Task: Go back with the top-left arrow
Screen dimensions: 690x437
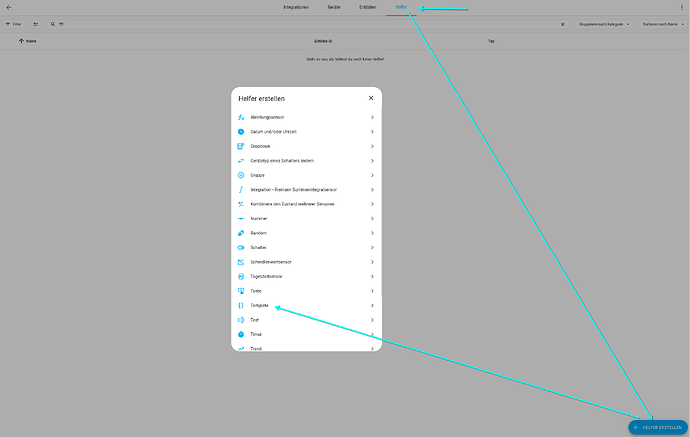Action: [9, 8]
